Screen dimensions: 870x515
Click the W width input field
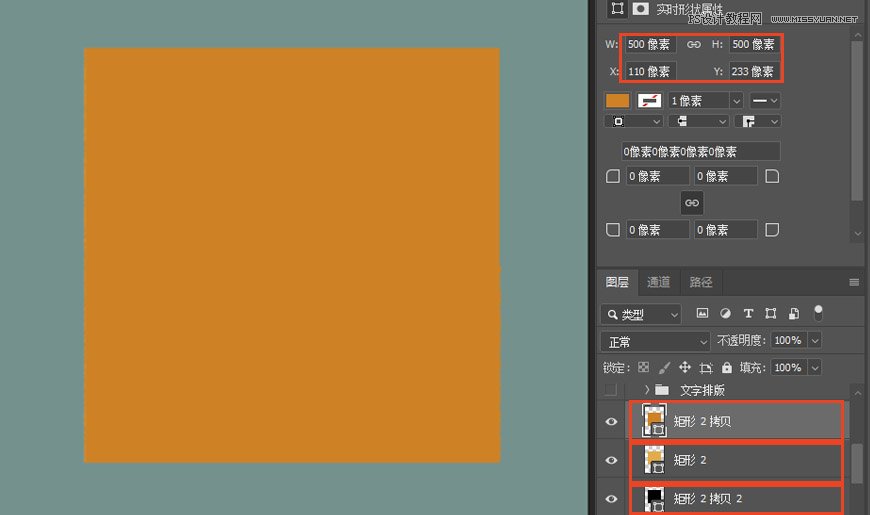coord(650,45)
